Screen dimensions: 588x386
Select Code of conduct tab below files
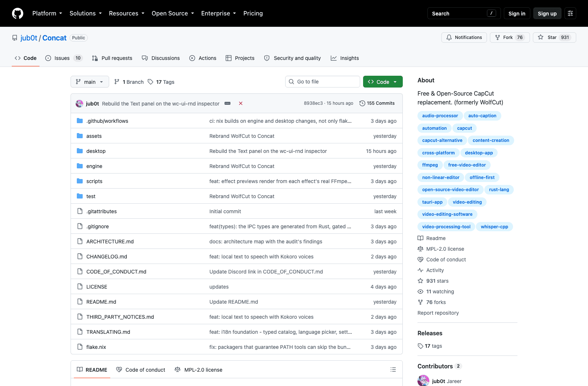point(141,369)
